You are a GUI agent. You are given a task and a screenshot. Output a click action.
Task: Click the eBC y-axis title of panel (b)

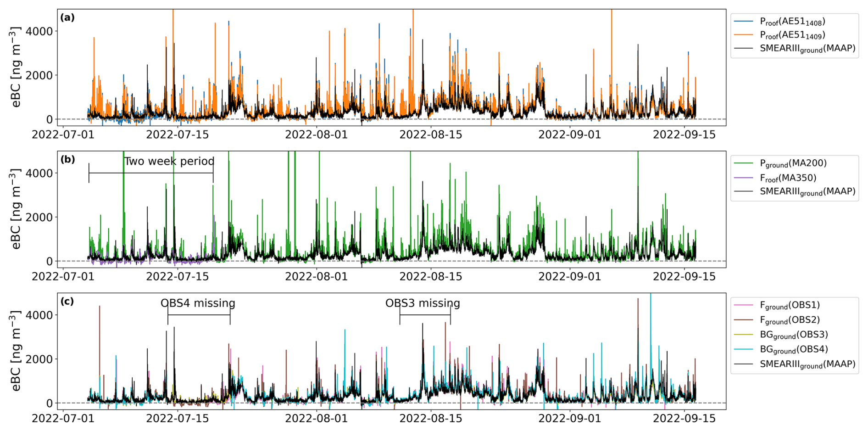tap(16, 209)
